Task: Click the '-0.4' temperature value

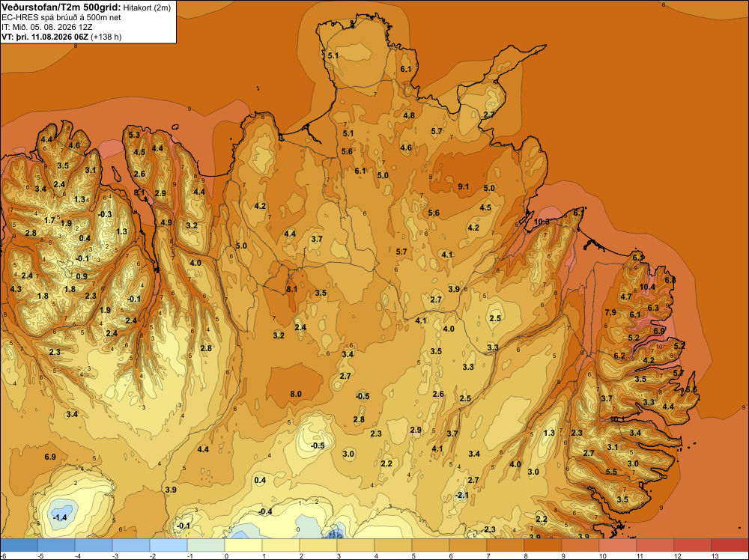Action: click(x=265, y=511)
